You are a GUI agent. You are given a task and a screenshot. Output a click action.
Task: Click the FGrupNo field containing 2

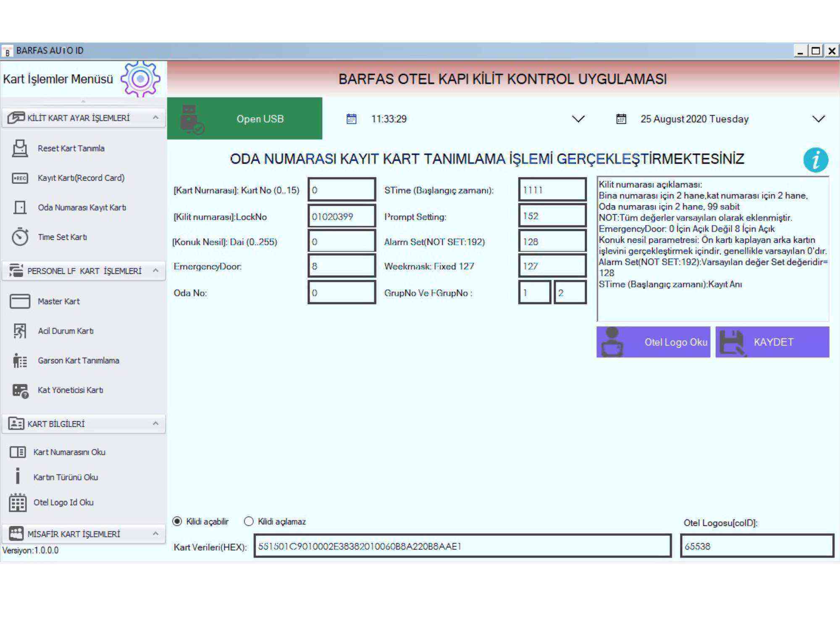coord(570,292)
